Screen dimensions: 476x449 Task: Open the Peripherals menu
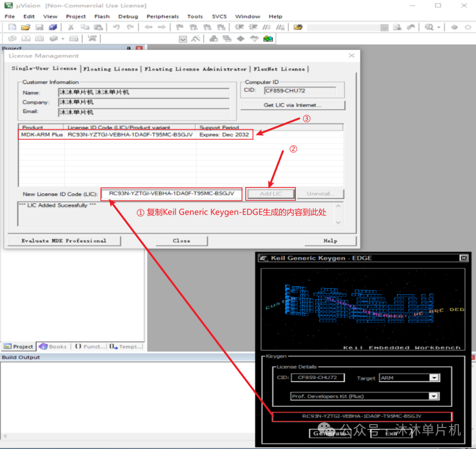click(162, 16)
